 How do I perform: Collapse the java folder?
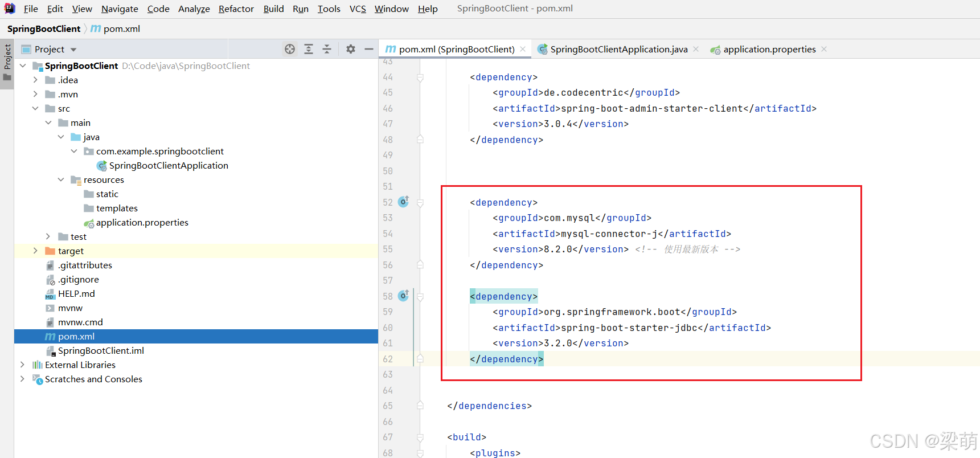point(61,137)
